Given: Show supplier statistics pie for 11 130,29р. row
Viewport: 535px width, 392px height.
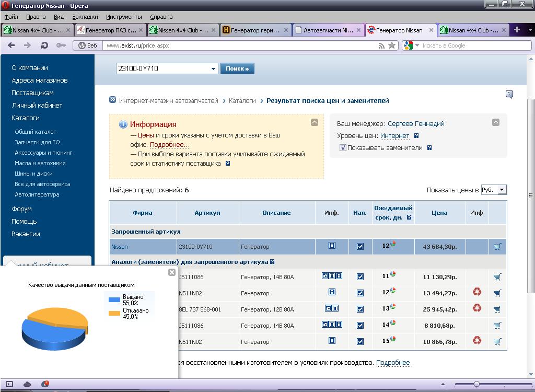Looking at the screenshot, I should pyautogui.click(x=393, y=274).
